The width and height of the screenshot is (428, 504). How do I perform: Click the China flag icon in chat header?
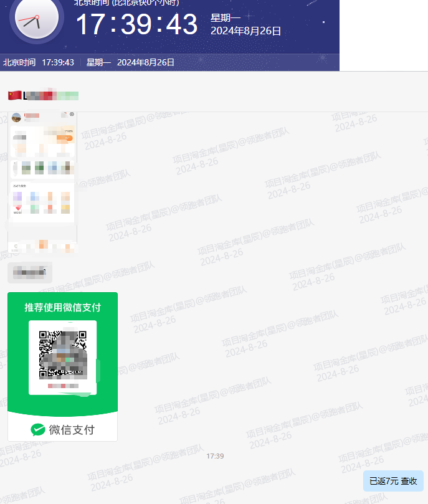pyautogui.click(x=14, y=95)
